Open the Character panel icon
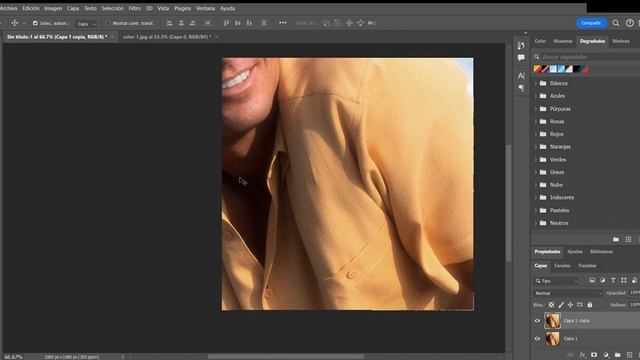640x360 pixels. click(521, 76)
